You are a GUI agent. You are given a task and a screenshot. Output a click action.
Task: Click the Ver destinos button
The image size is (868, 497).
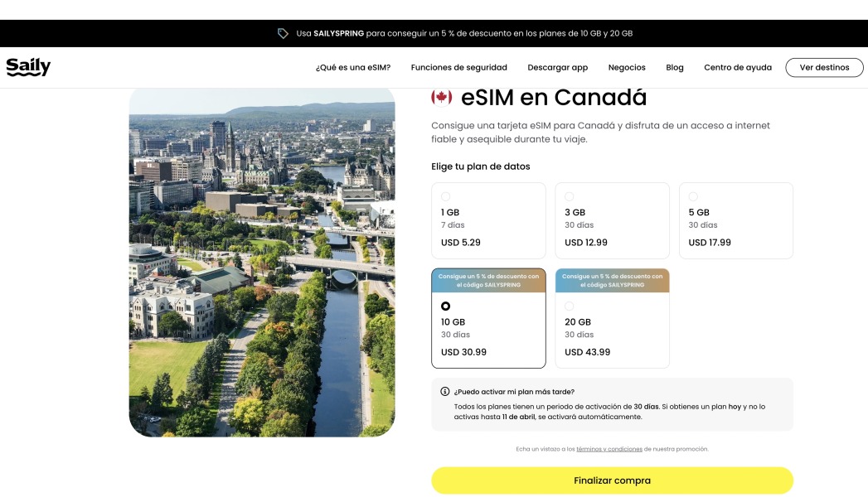tap(824, 67)
